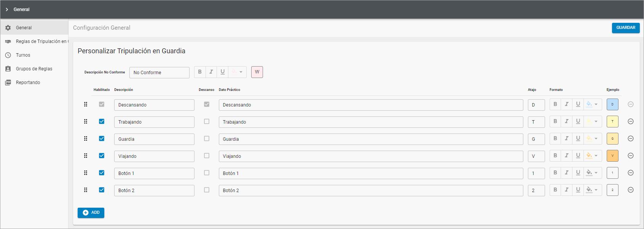This screenshot has height=229, width=644.
Task: Open fill color dropdown for Trabajando row
Action: (x=593, y=121)
